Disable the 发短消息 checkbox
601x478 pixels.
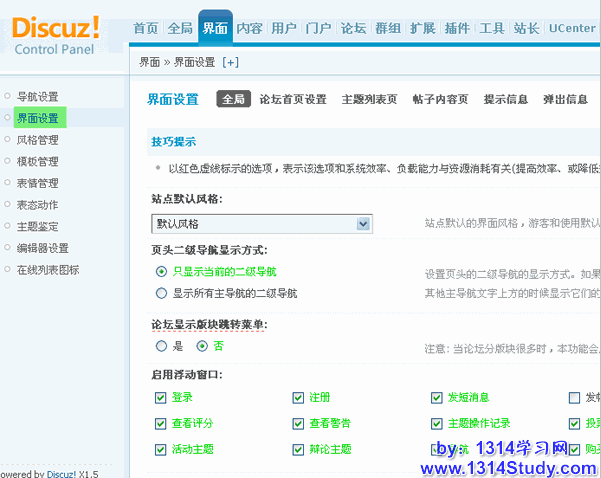437,398
